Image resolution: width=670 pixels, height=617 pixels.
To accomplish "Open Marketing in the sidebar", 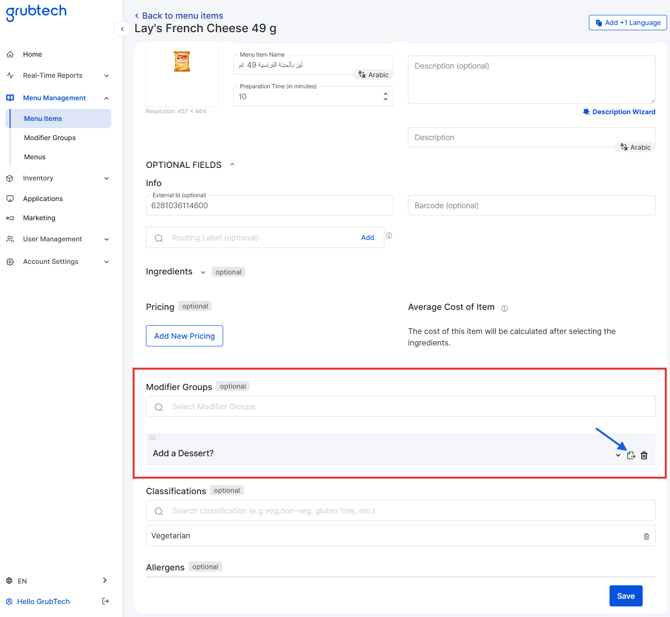I will click(39, 218).
